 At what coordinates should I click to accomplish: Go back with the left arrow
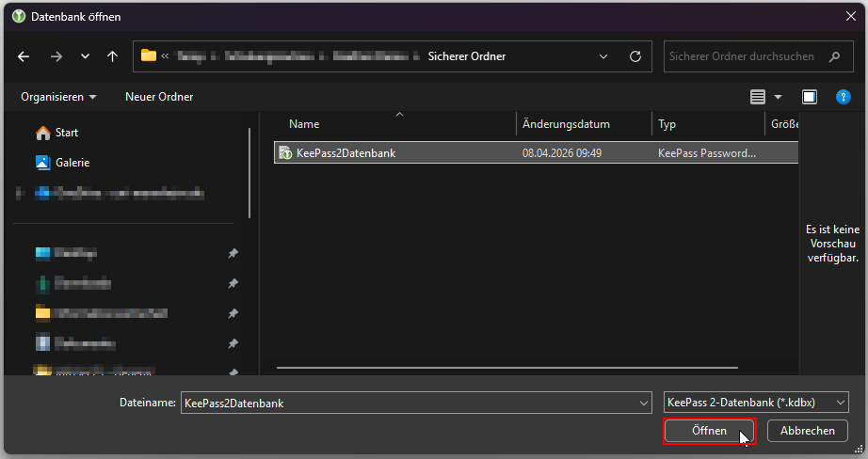pyautogui.click(x=24, y=56)
